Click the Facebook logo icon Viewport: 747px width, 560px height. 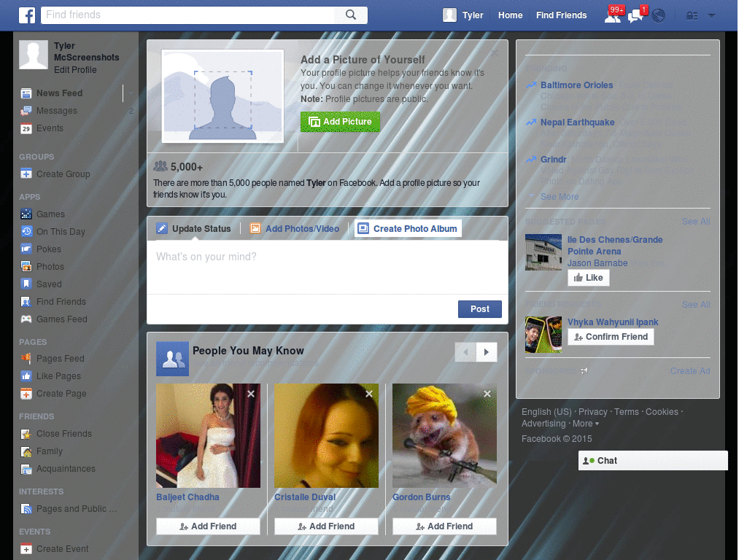click(x=27, y=15)
